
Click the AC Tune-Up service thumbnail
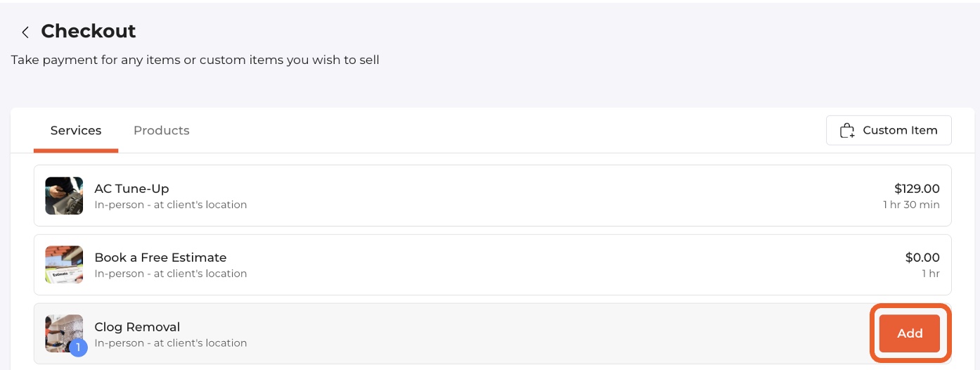click(x=64, y=196)
